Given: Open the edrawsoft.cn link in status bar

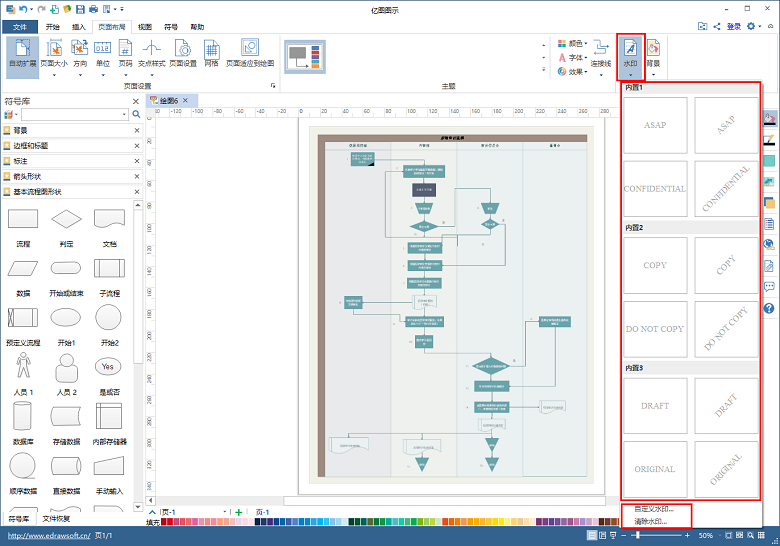Looking at the screenshot, I should coord(49,536).
